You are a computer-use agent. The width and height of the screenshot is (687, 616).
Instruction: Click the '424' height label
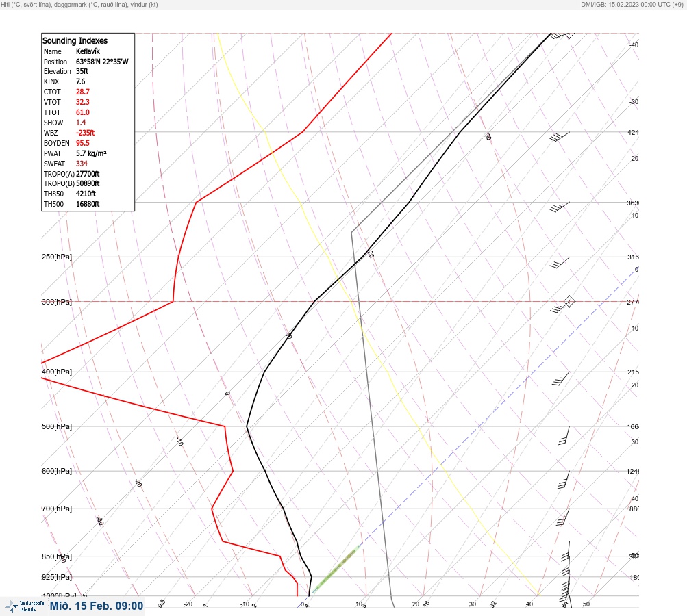[x=633, y=132]
